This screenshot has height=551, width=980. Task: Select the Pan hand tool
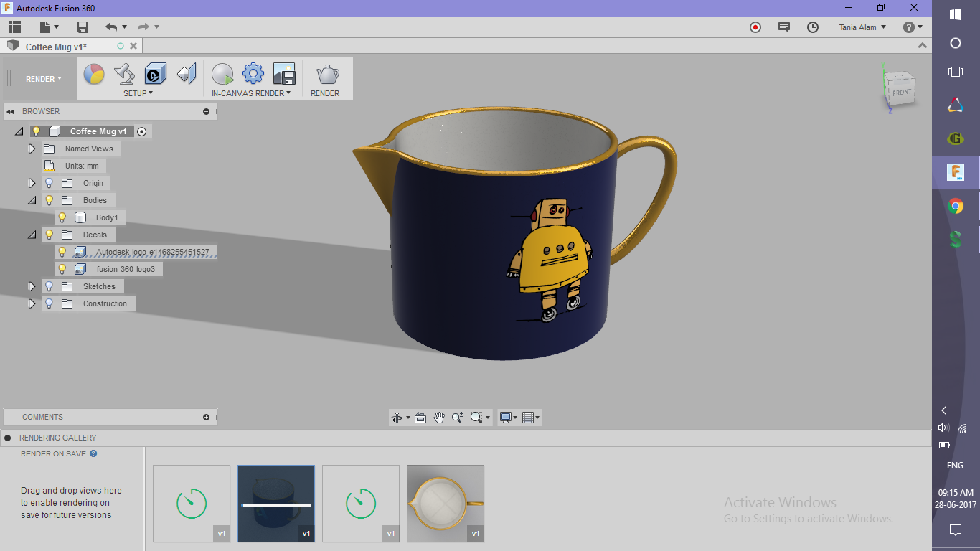pos(439,418)
